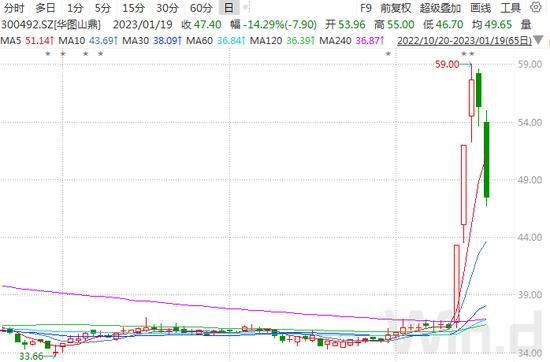Image resolution: width=550 pixels, height=362 pixels.
Task: Click the MA60 36.84 indicator label
Action: tap(215, 41)
